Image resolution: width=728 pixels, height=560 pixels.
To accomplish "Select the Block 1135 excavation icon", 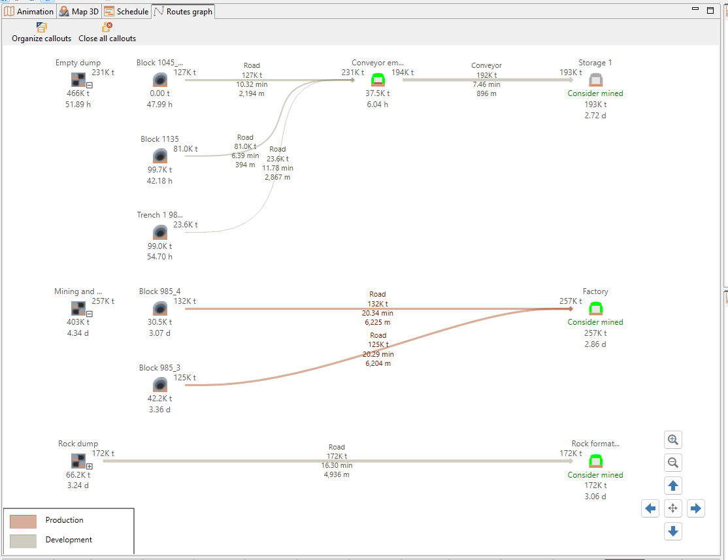I will pos(159,156).
